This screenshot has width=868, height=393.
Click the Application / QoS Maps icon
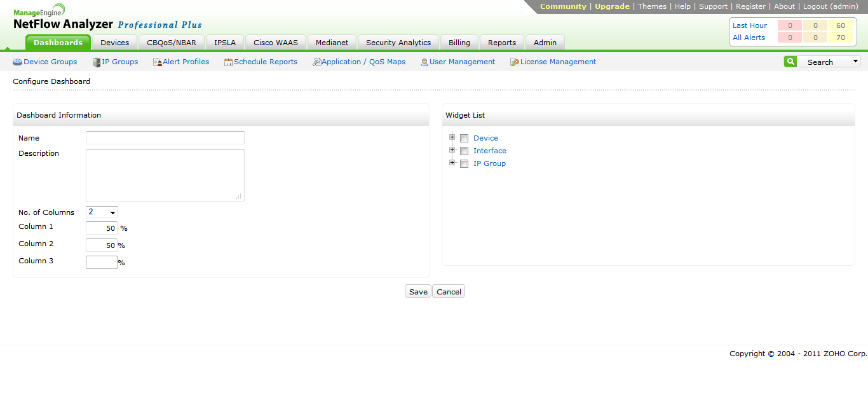click(317, 62)
